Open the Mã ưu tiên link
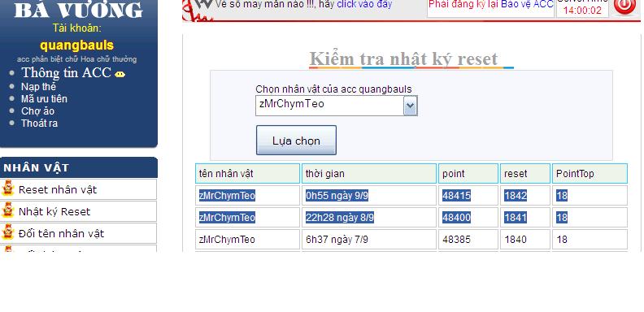 coord(44,99)
